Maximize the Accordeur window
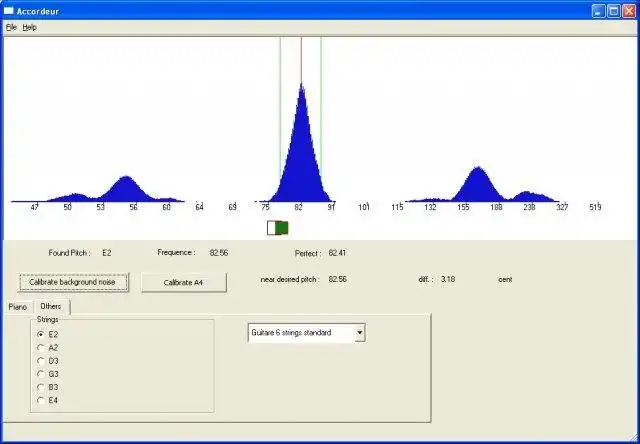640x444 pixels. tap(613, 11)
